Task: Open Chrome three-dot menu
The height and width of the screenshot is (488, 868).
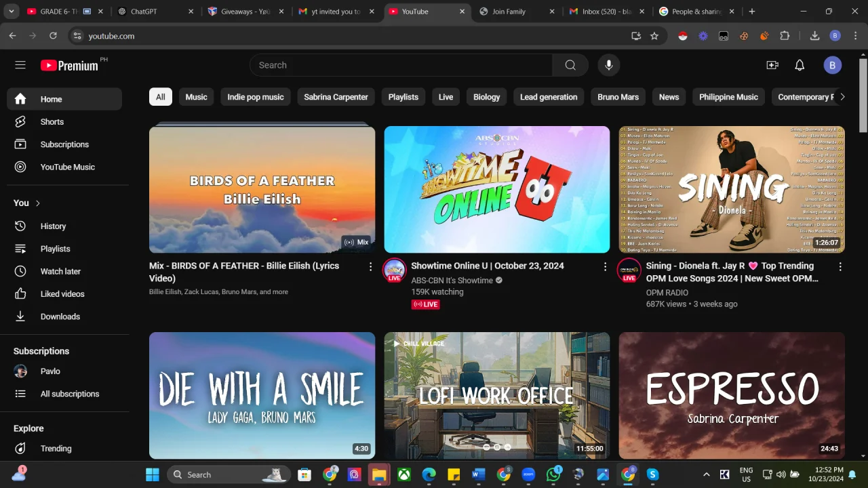Action: pos(854,36)
